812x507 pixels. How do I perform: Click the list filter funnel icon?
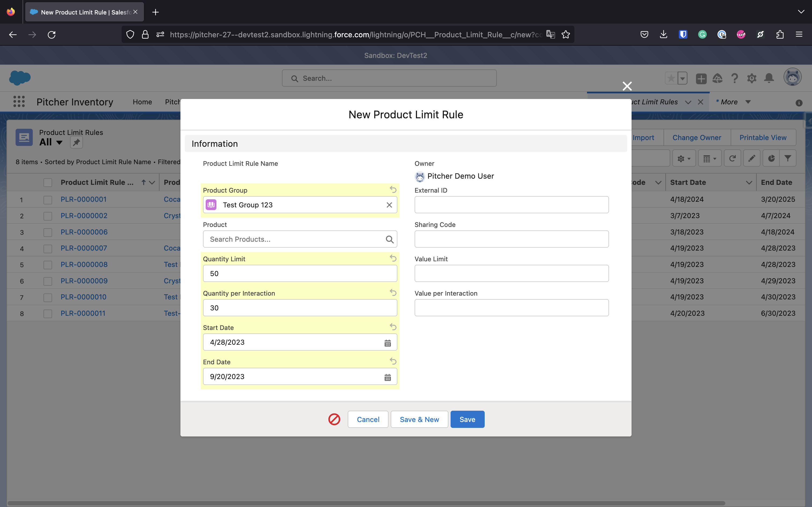[788, 158]
